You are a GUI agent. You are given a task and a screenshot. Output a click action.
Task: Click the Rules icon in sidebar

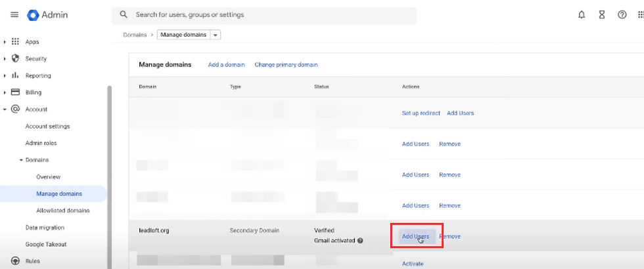pos(15,260)
